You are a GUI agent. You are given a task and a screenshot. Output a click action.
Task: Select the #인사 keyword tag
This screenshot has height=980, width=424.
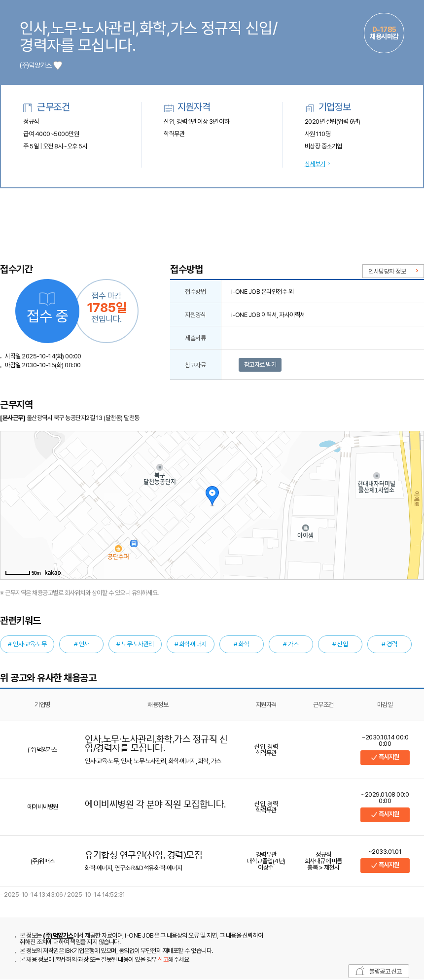click(81, 644)
